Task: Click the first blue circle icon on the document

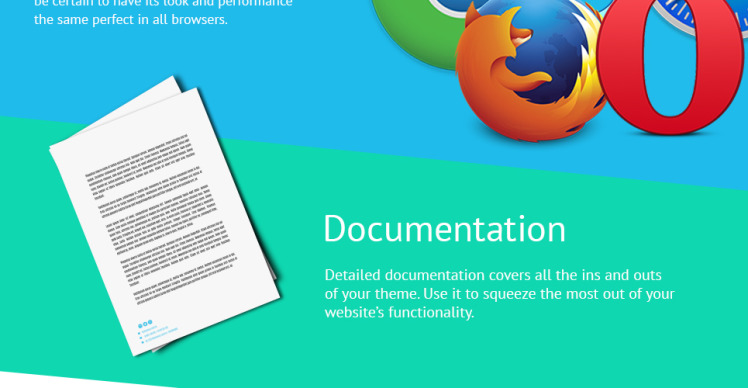Action: pyautogui.click(x=140, y=326)
